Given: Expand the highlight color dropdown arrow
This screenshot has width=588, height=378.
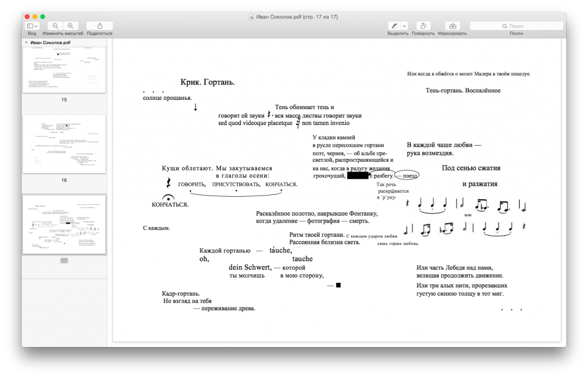Looking at the screenshot, I should tap(404, 26).
